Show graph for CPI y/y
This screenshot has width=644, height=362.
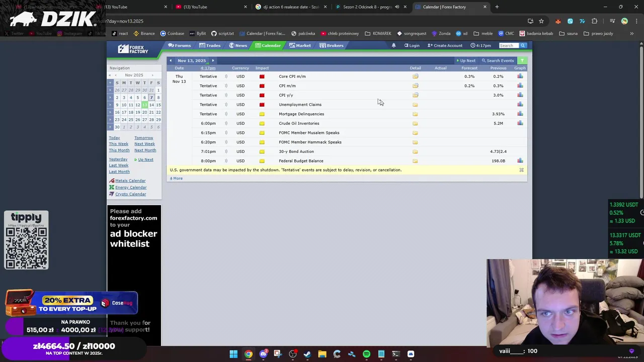520,95
